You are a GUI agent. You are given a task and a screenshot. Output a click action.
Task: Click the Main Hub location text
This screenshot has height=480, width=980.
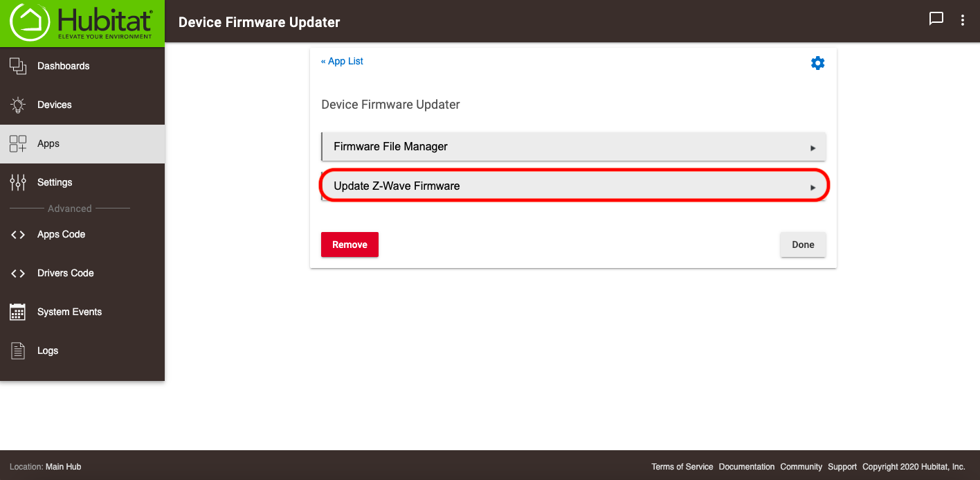pos(63,467)
